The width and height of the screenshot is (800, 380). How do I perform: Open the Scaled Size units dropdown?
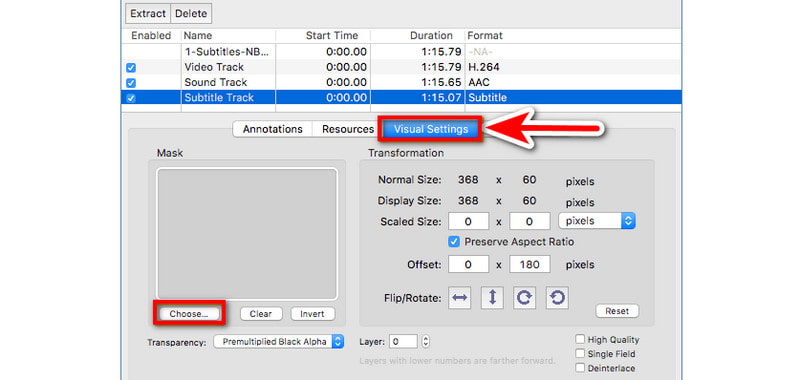597,221
